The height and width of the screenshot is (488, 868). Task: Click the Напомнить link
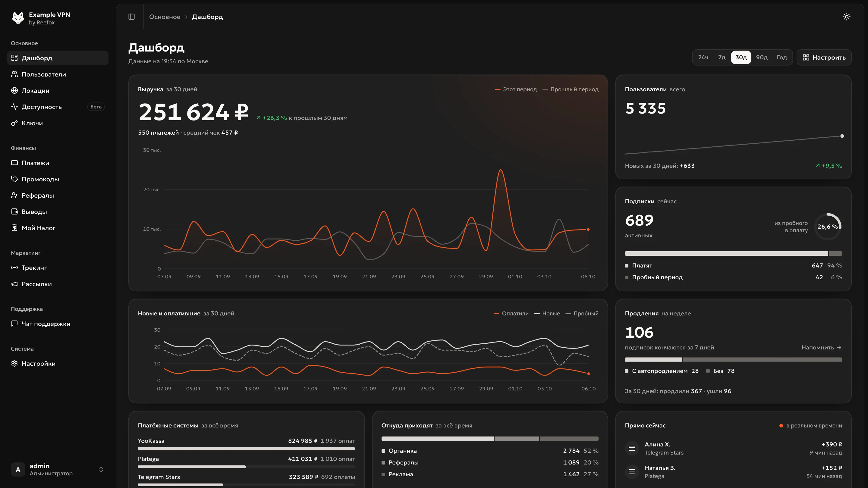[x=822, y=347]
